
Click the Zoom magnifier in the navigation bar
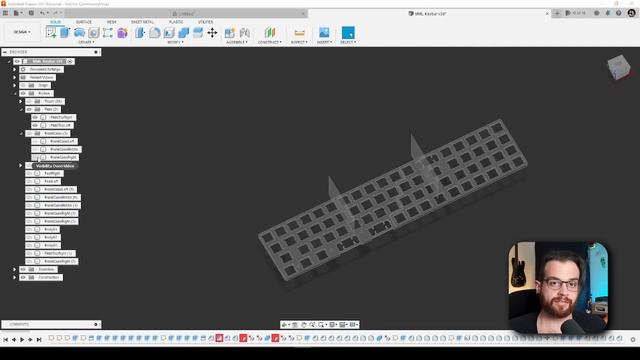[x=312, y=324]
